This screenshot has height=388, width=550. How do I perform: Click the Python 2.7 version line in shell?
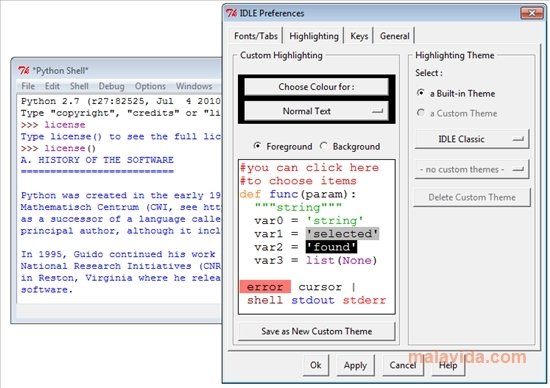coord(121,101)
